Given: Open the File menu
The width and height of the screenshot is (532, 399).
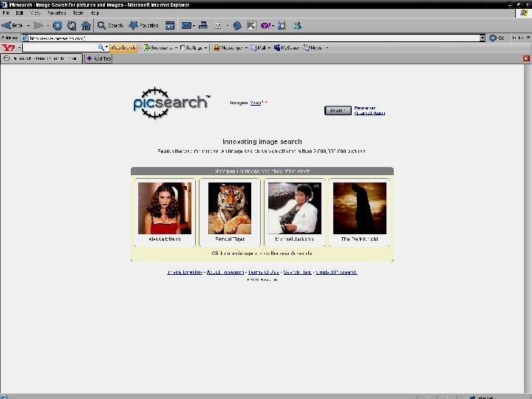Looking at the screenshot, I should (x=6, y=13).
